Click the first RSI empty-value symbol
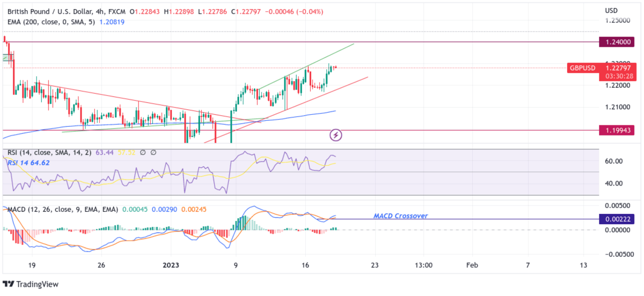644x296 pixels. point(143,153)
